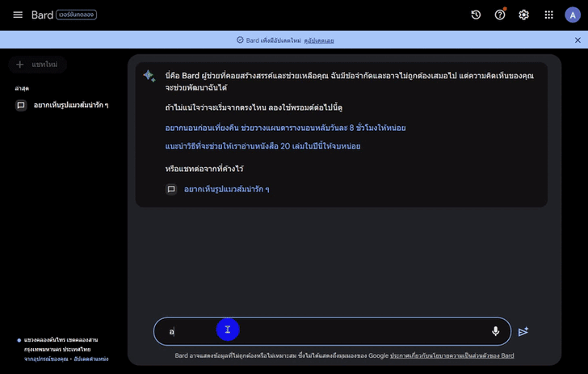Click the experimental version badge beside Bard
The height and width of the screenshot is (374, 588).
pos(77,15)
